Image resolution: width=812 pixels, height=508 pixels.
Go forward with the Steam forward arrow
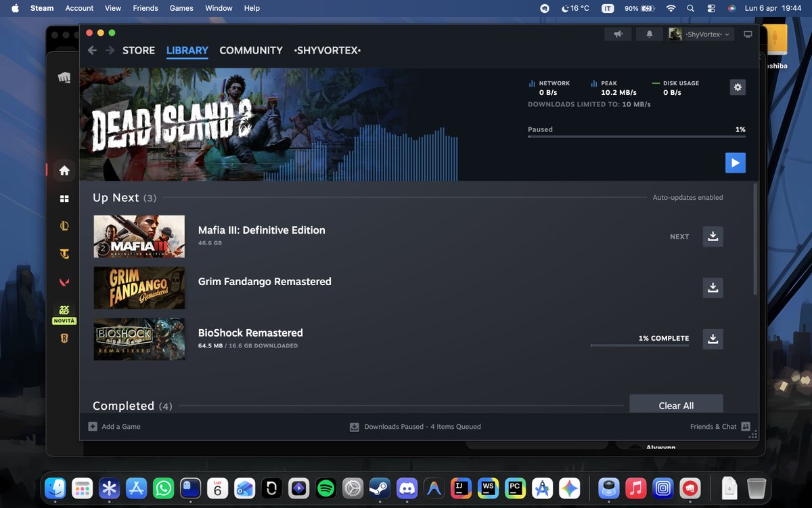click(x=110, y=50)
